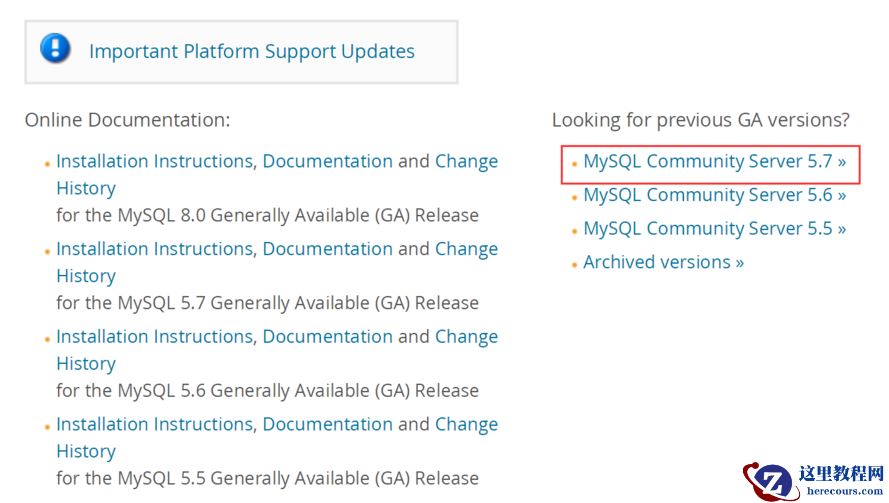Open Installation Instructions for MySQL 5.7
The image size is (889, 503).
(x=154, y=249)
